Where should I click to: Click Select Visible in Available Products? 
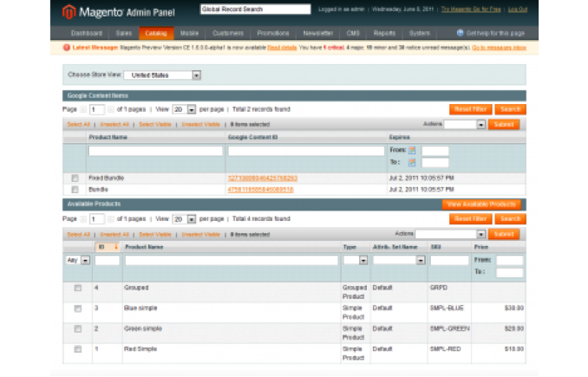coord(155,235)
